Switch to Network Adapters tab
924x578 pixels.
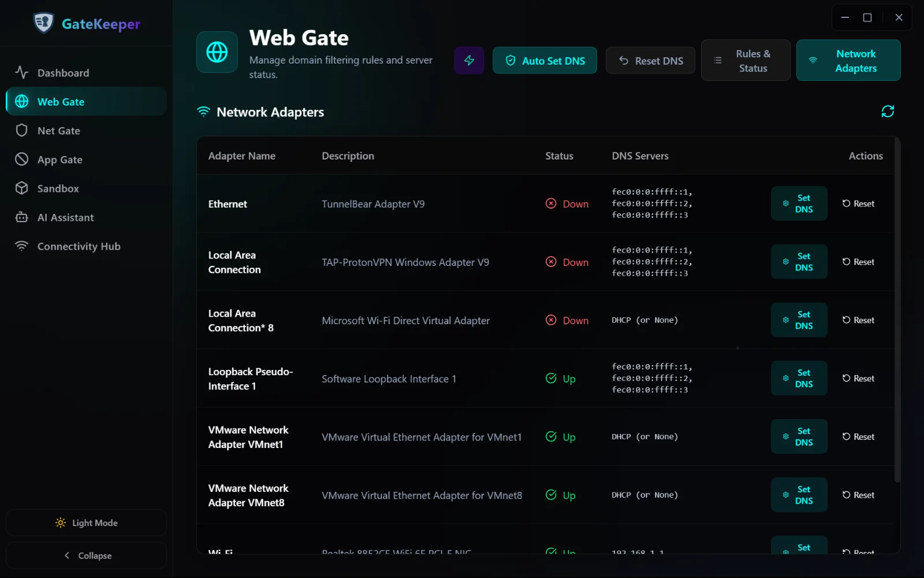pos(848,60)
